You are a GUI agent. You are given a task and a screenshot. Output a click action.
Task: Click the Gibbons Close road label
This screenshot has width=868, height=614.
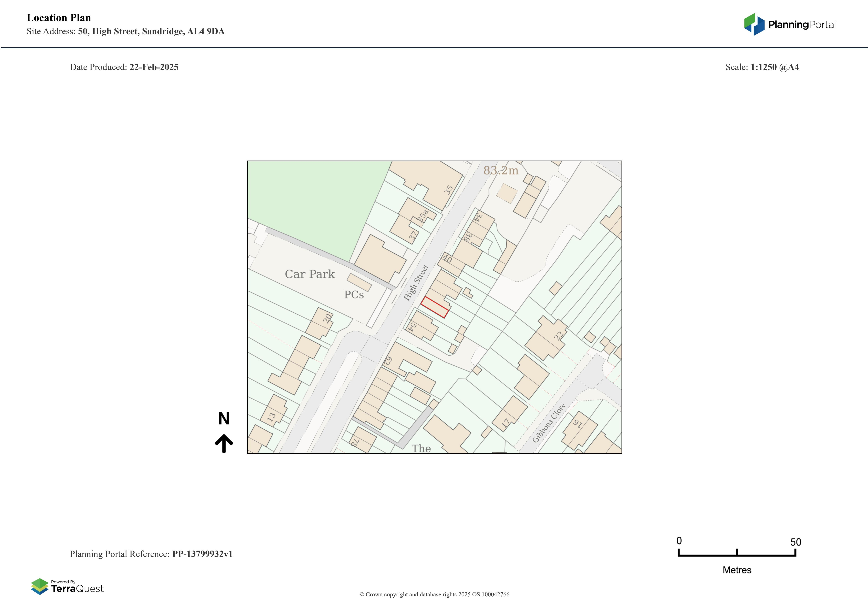[x=549, y=422]
